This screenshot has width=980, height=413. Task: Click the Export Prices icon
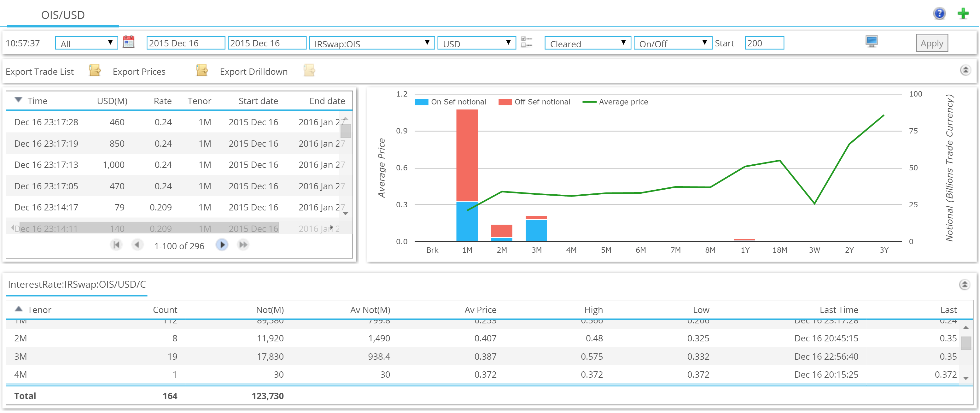(x=202, y=70)
